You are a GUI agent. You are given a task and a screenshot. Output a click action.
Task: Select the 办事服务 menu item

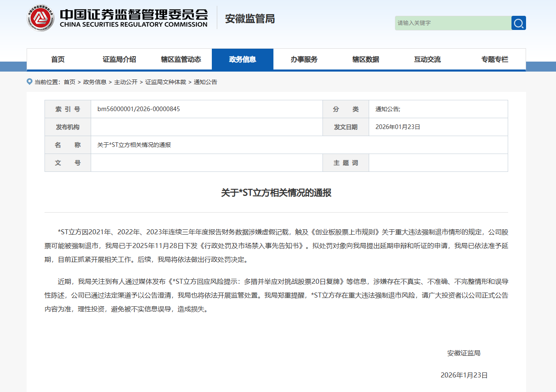click(x=304, y=59)
